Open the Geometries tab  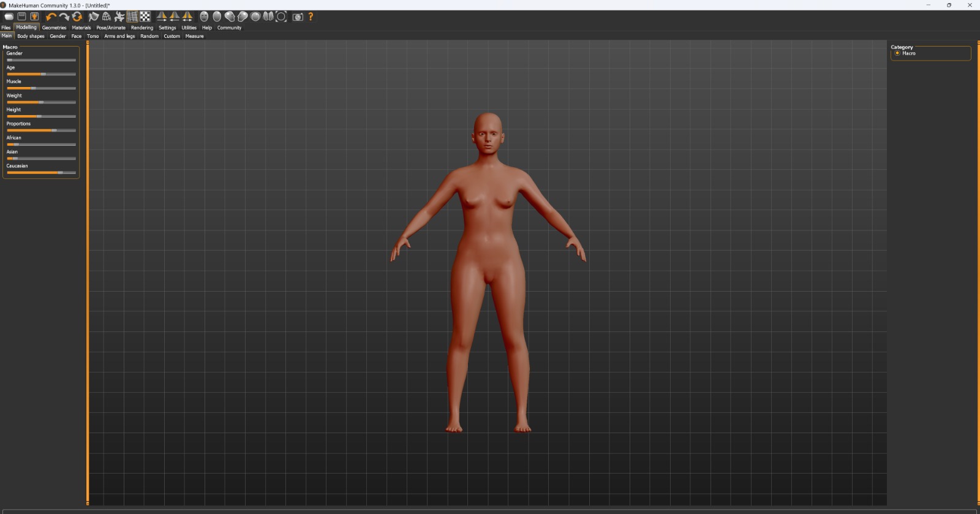point(54,28)
